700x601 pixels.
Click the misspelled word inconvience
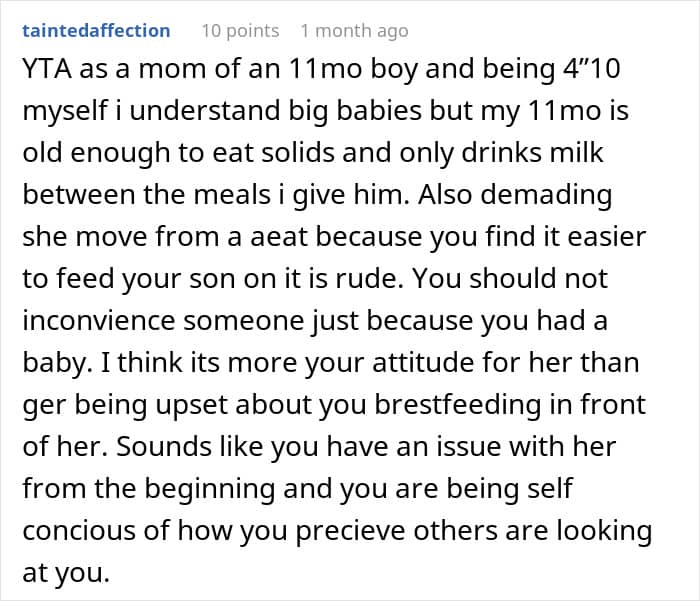99,321
